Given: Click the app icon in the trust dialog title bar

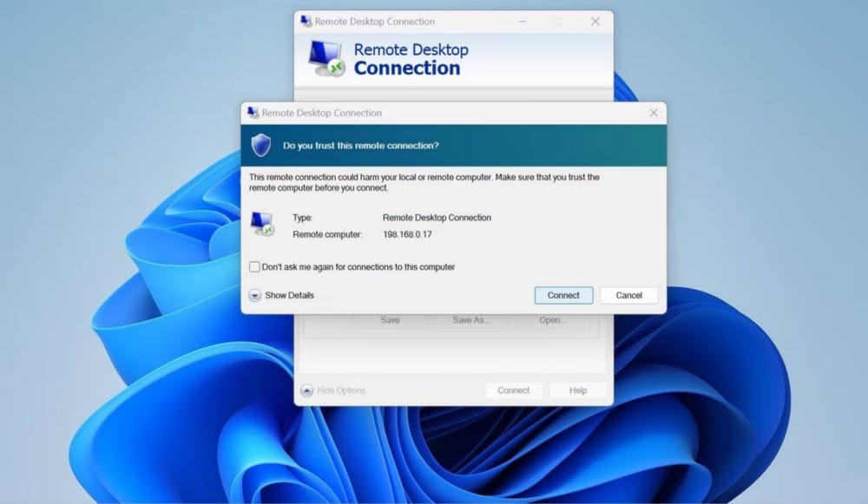Looking at the screenshot, I should (x=253, y=113).
